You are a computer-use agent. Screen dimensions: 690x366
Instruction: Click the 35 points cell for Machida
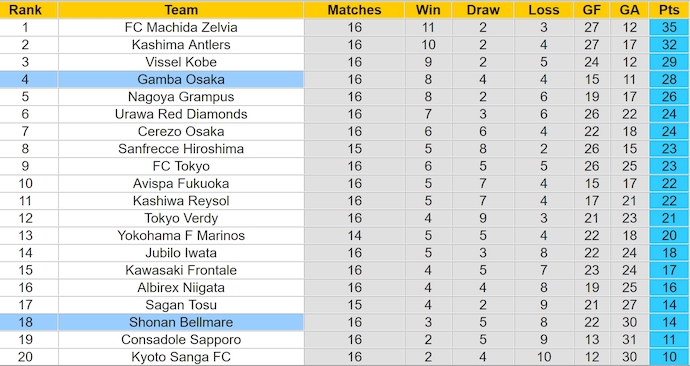coord(669,27)
